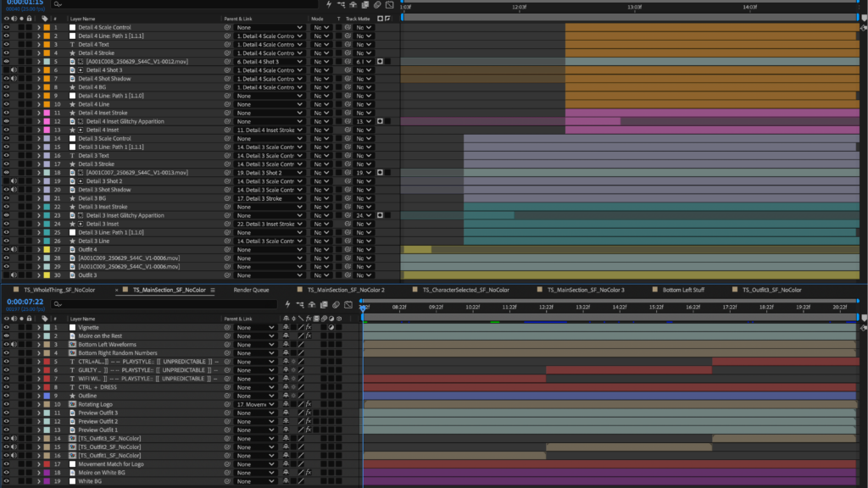Open the Graph Editor in the upper timeline

coord(390,4)
